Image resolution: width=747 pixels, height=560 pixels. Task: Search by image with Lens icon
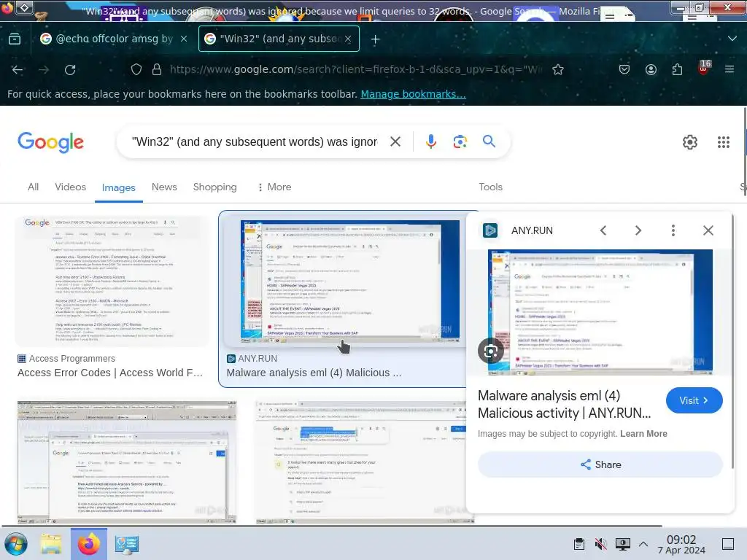click(460, 141)
